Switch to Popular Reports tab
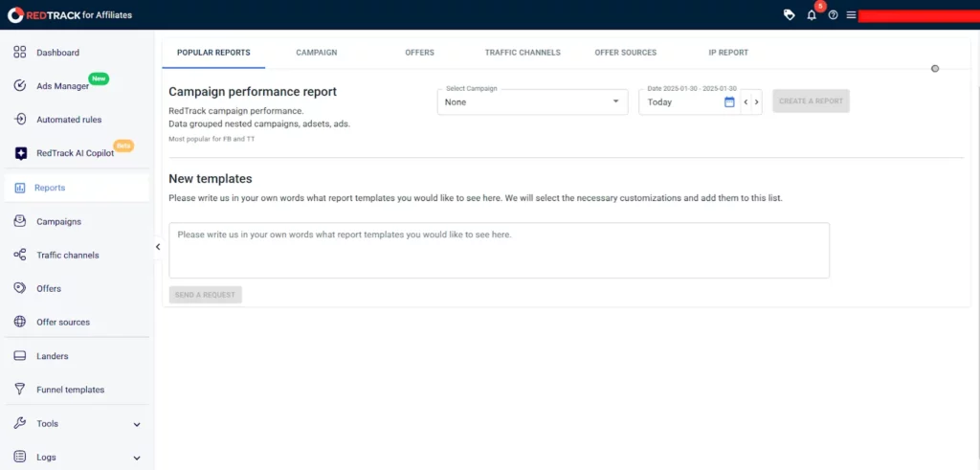 tap(213, 53)
